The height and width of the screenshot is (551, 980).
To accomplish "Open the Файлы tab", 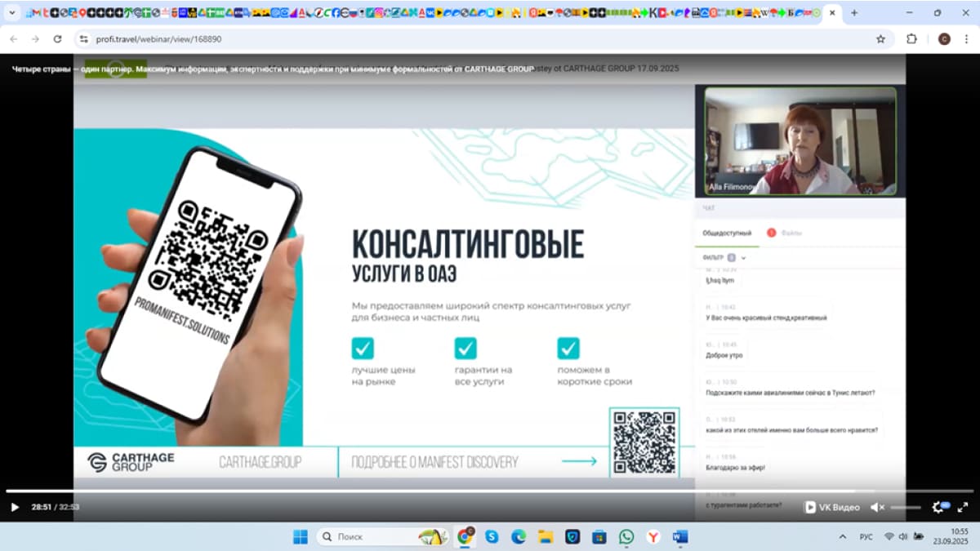I will click(x=791, y=233).
